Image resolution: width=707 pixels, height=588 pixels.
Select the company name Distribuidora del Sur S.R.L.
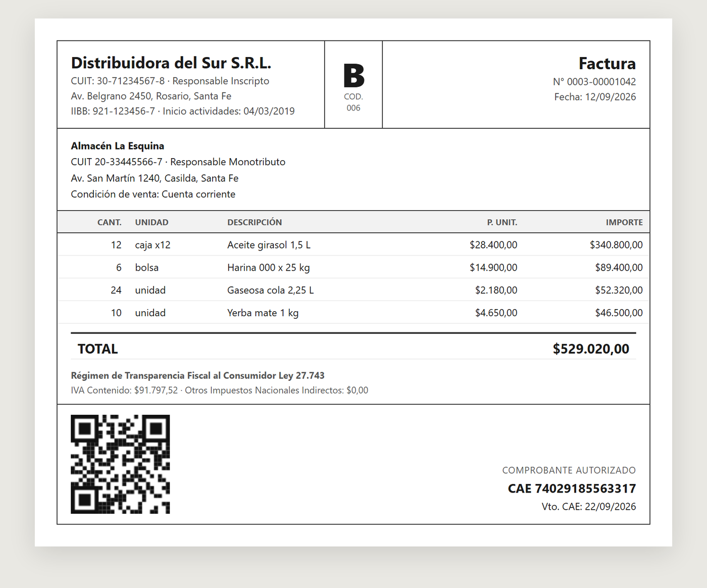coord(171,63)
